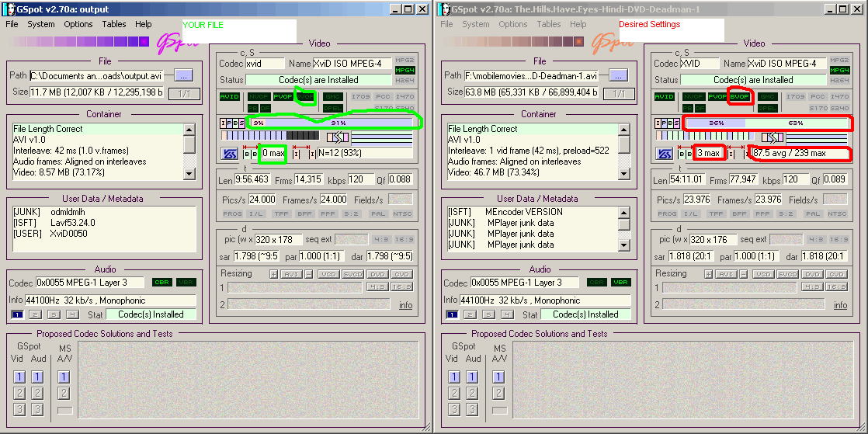This screenshot has width=868, height=434.
Task: Select 'MEncoder VERSION' metadata row
Action: [x=532, y=212]
